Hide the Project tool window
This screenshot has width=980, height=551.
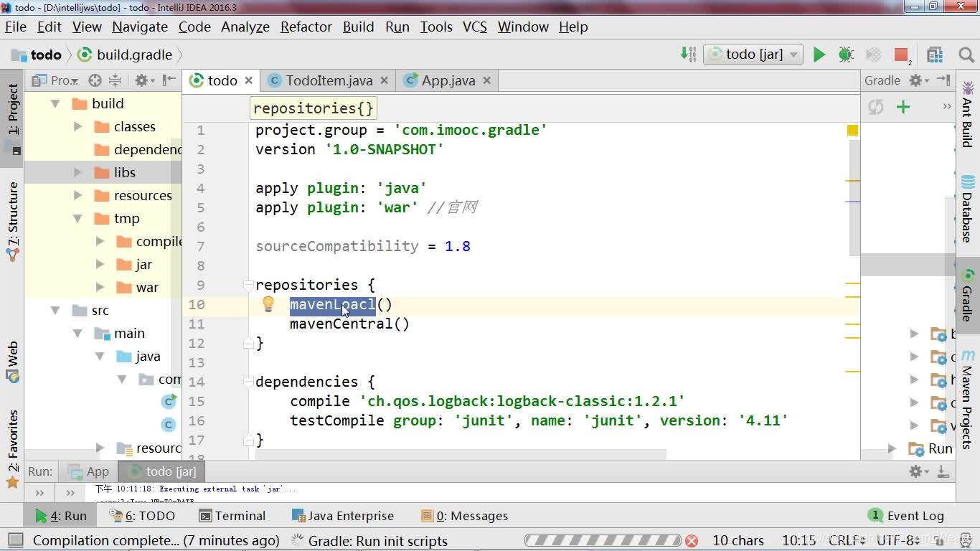pos(169,80)
